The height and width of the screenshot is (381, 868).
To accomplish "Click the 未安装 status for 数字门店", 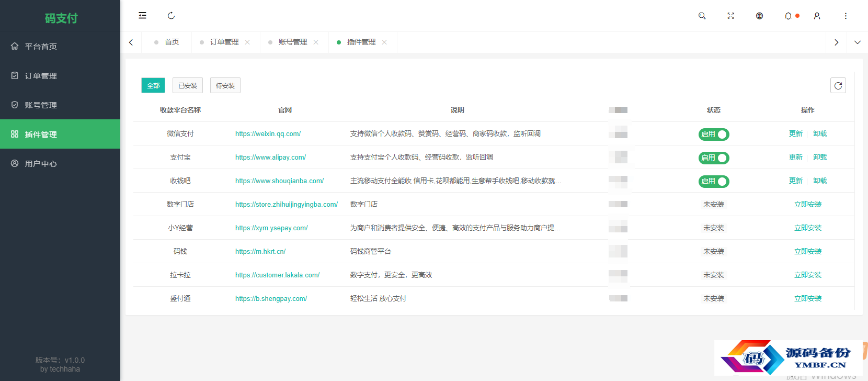I will click(714, 204).
